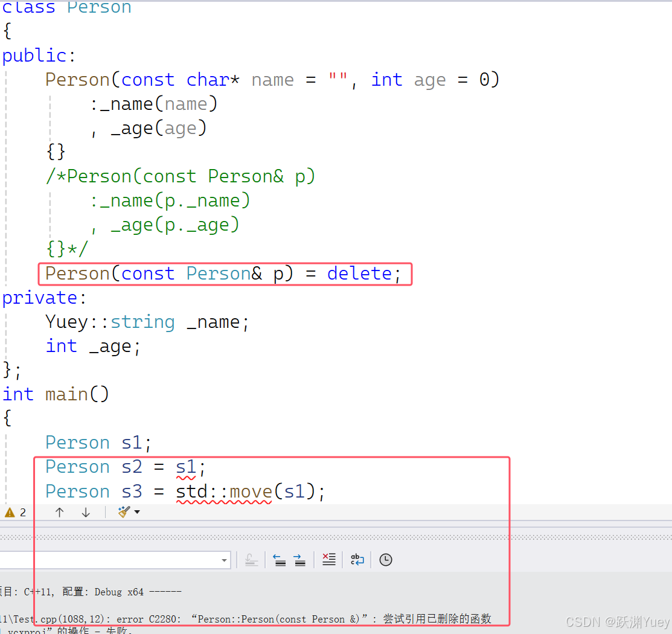672x634 pixels.
Task: Click the find message in code icon
Action: click(252, 560)
